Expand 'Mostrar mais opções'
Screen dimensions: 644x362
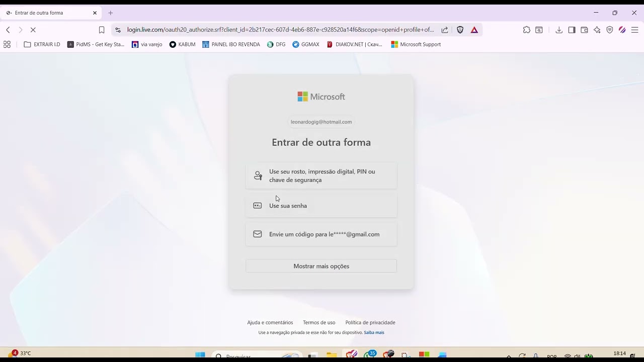(x=321, y=266)
